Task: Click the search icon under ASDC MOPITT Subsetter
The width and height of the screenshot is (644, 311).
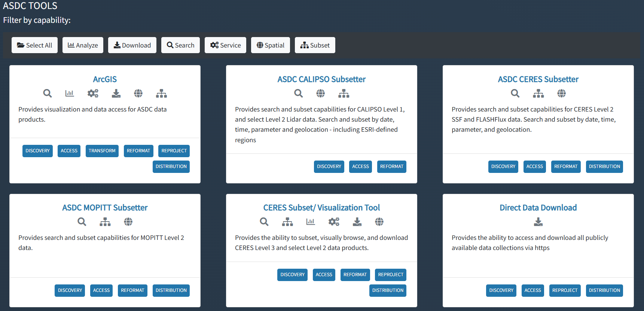Action: [82, 222]
